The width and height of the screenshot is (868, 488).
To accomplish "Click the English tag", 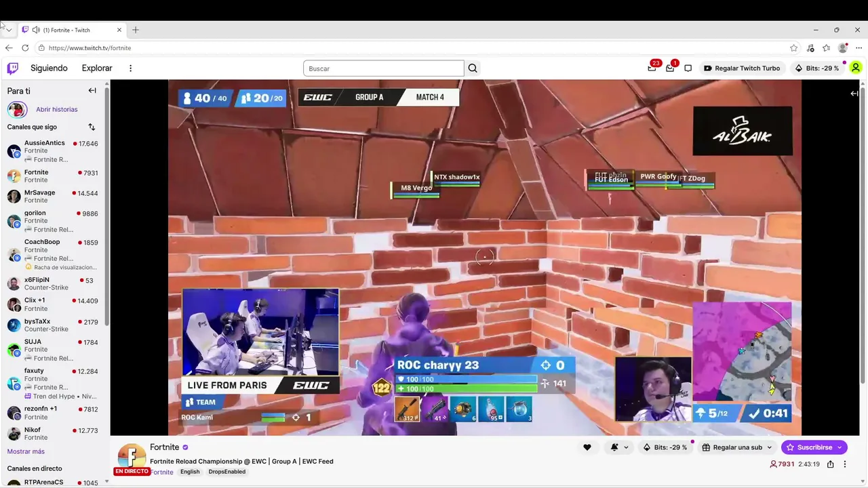I will [x=190, y=472].
